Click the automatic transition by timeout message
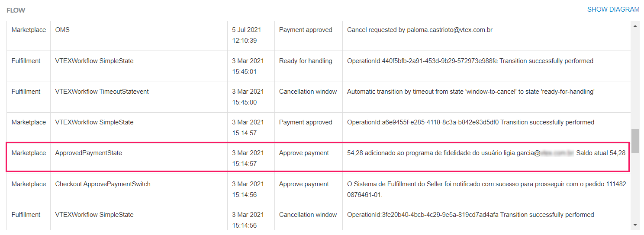The image size is (644, 235). [471, 92]
